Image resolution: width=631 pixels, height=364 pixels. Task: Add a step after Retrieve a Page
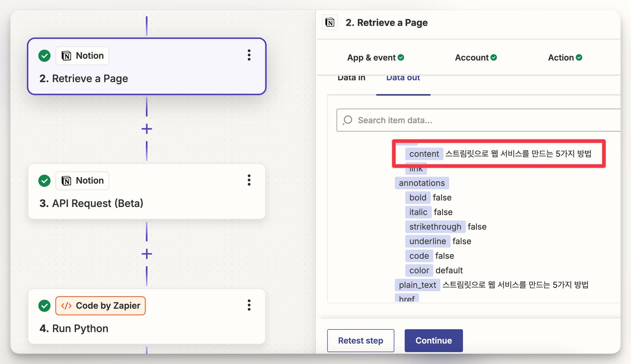[x=147, y=129]
